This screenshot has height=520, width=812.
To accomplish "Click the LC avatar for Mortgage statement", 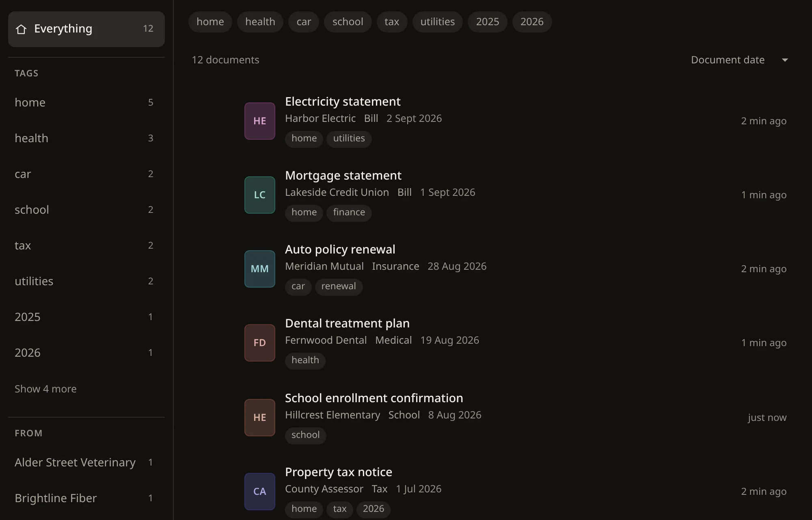I will click(x=260, y=195).
